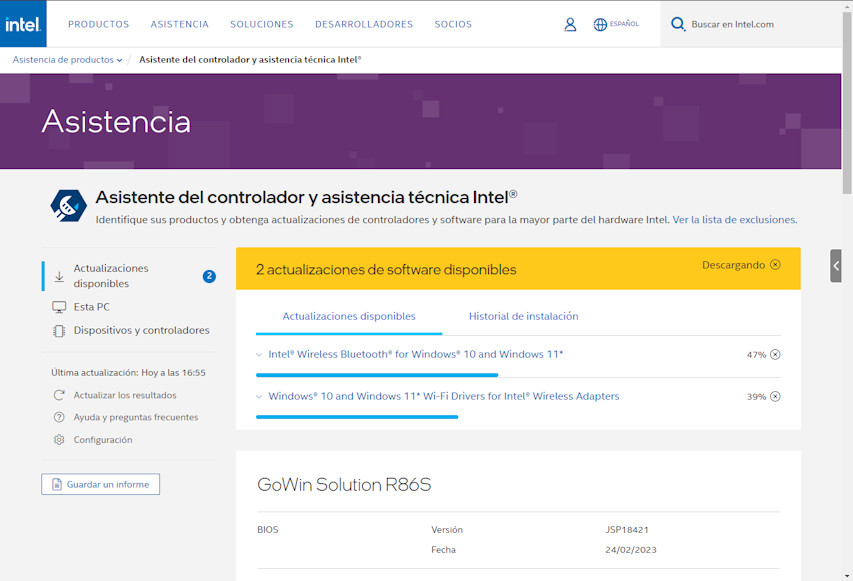Click the Windows 10 and 11 Wi-Fi Drivers title
853x581 pixels.
[444, 397]
